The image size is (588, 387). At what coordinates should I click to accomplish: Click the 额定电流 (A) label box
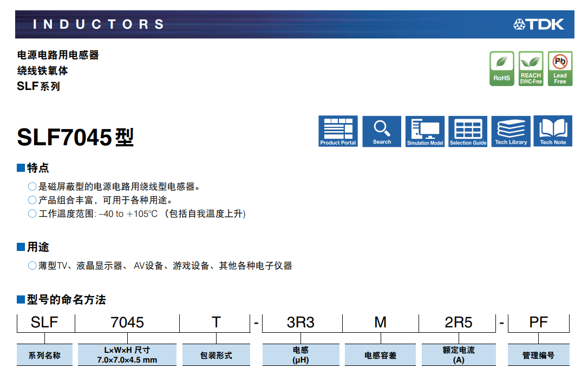coord(459,354)
